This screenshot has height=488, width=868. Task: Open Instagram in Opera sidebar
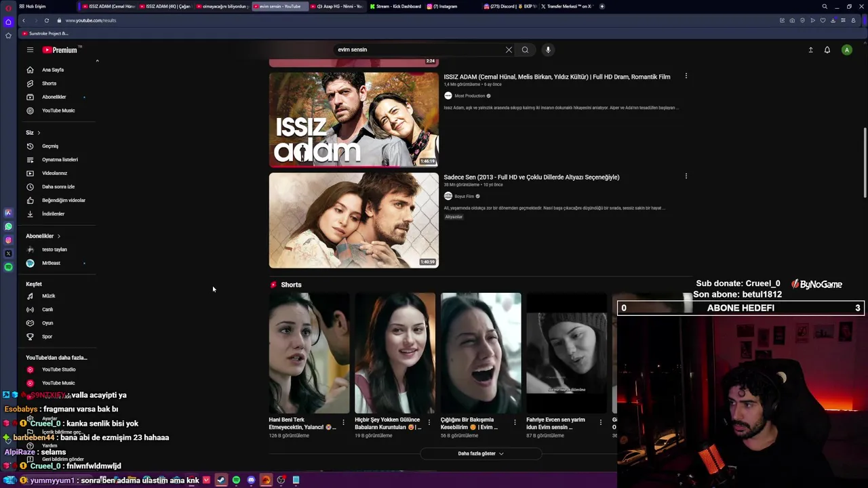coord(8,240)
